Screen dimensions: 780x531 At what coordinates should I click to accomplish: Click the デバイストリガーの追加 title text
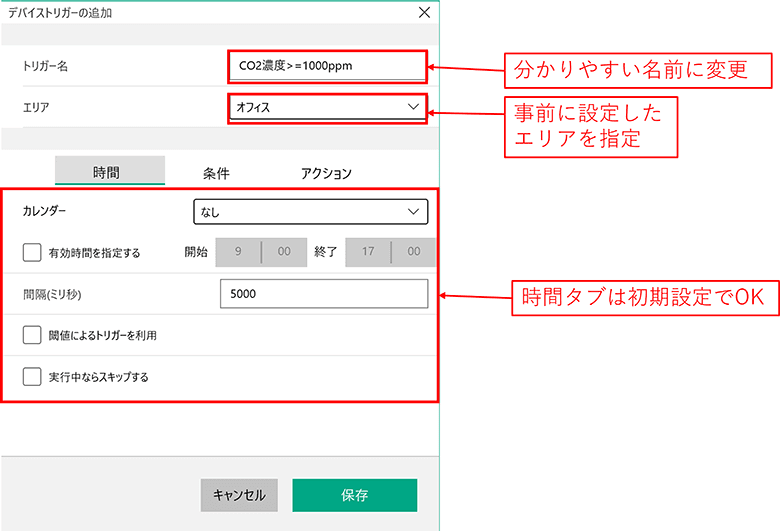(x=60, y=13)
